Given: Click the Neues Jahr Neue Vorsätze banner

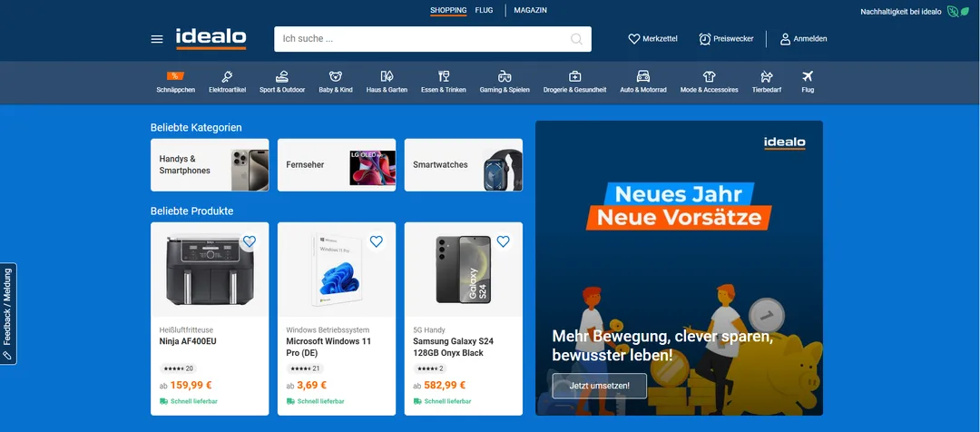Looking at the screenshot, I should (x=679, y=206).
